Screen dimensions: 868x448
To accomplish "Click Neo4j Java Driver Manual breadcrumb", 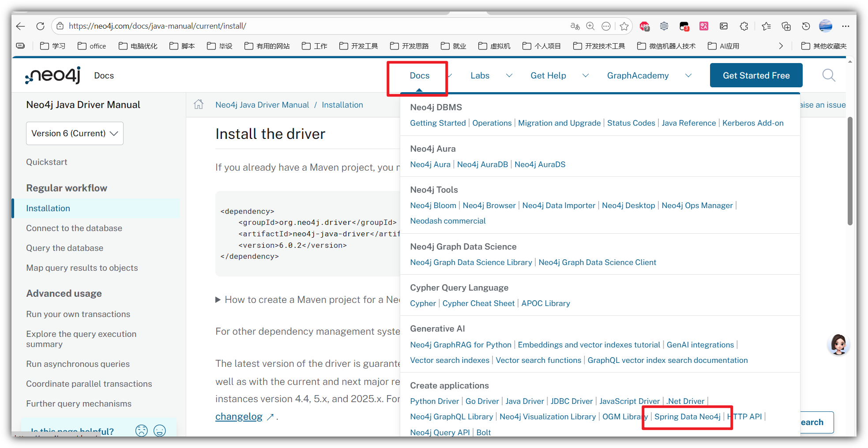I will (262, 105).
